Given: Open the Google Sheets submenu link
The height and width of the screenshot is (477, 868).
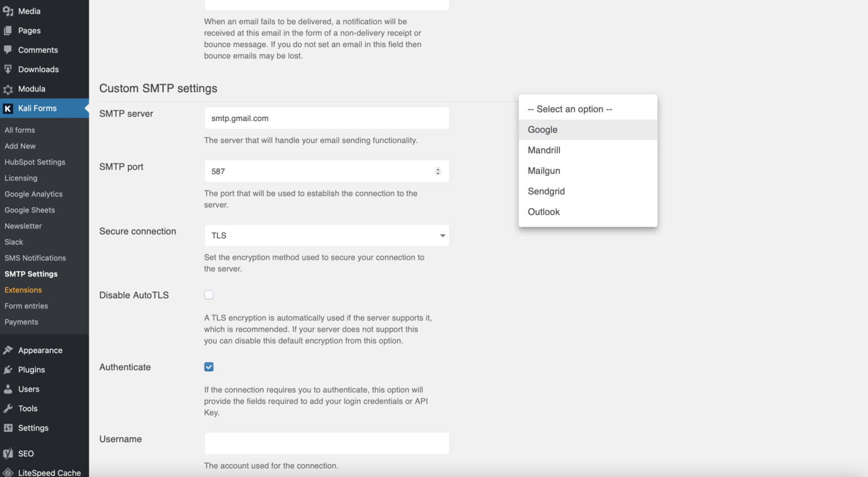Looking at the screenshot, I should click(x=30, y=210).
